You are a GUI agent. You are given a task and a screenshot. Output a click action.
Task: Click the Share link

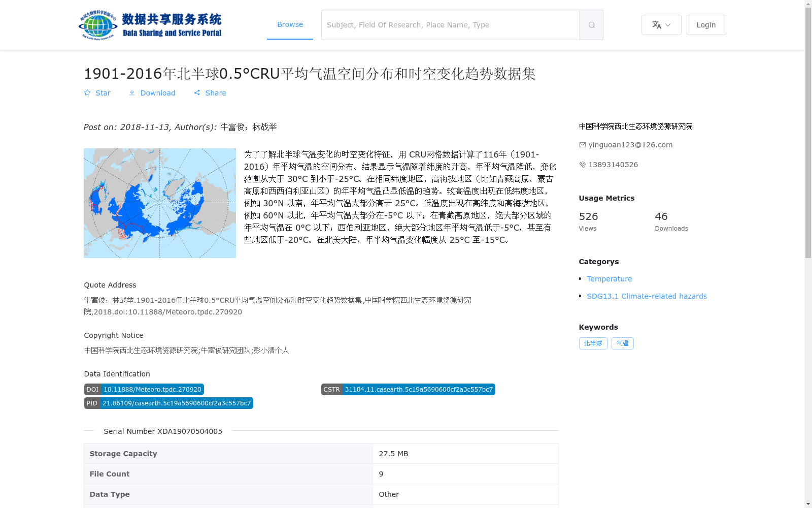pos(210,93)
